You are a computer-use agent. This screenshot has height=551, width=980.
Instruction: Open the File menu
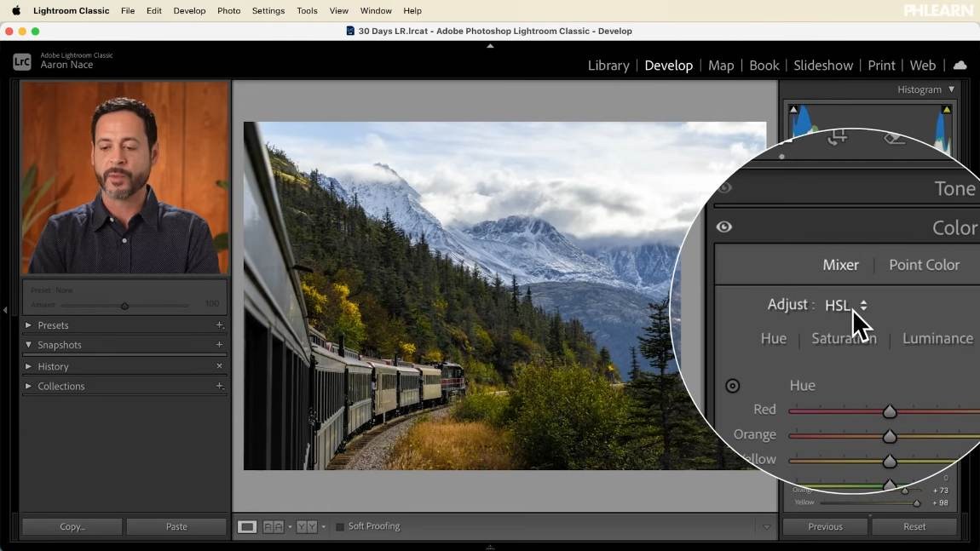pos(128,10)
